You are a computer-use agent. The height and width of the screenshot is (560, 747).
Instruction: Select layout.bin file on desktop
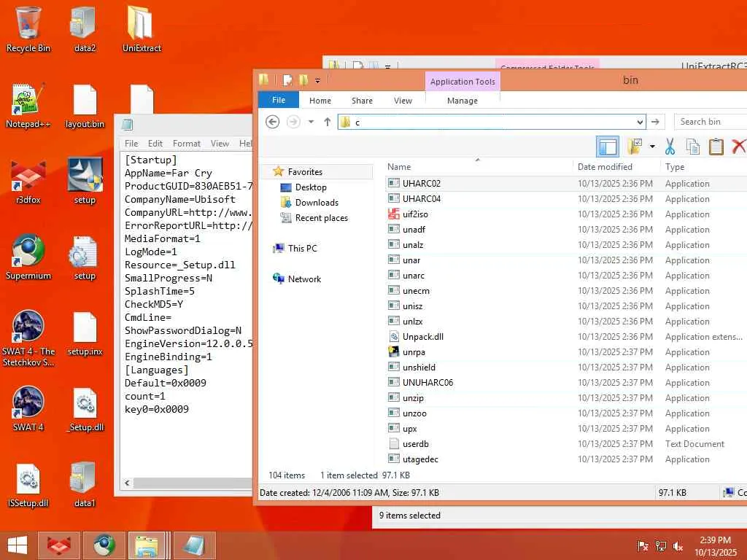click(x=85, y=106)
